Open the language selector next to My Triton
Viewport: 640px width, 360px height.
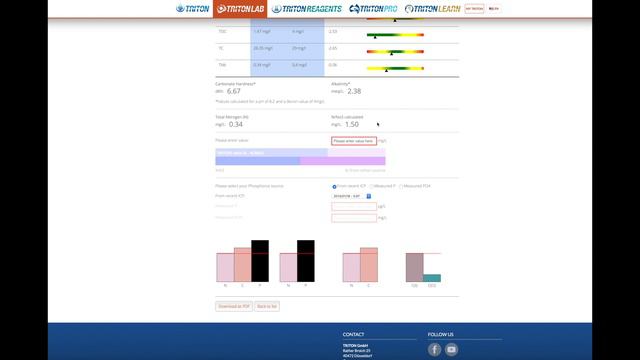[x=494, y=9]
